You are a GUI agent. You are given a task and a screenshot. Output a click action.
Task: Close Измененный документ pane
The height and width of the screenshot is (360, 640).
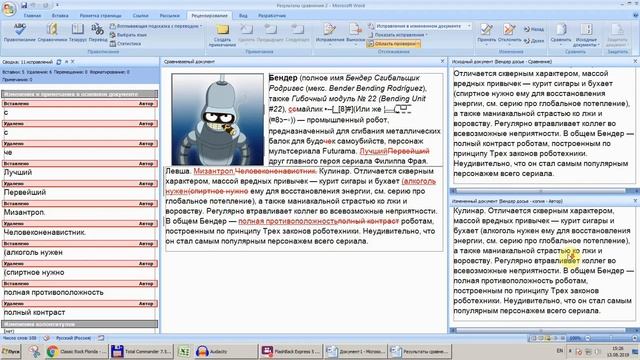636,201
